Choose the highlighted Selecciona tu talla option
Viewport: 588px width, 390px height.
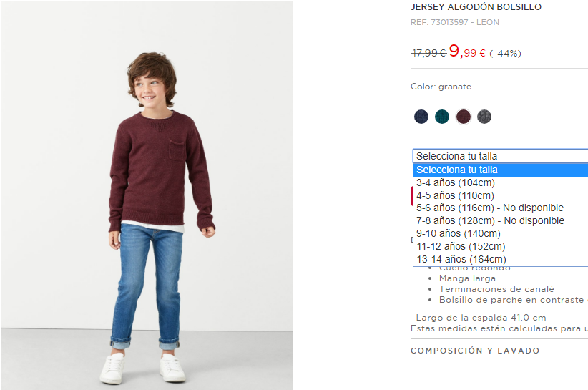click(x=500, y=170)
